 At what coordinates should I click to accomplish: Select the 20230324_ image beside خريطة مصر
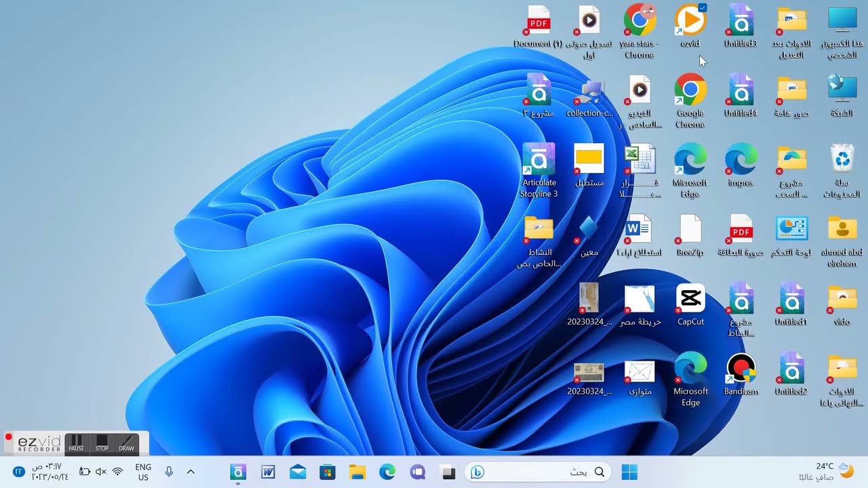pos(589,305)
